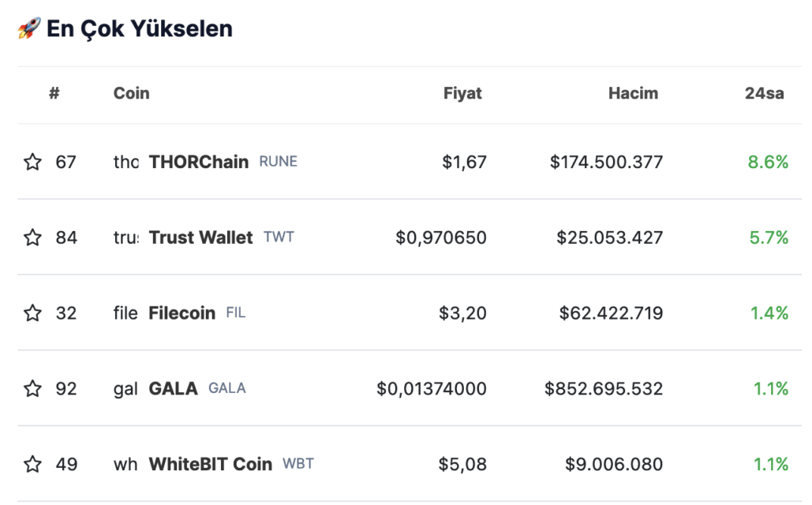Sort by the Coin column header
Screen dimensions: 812x505
pyautogui.click(x=132, y=93)
